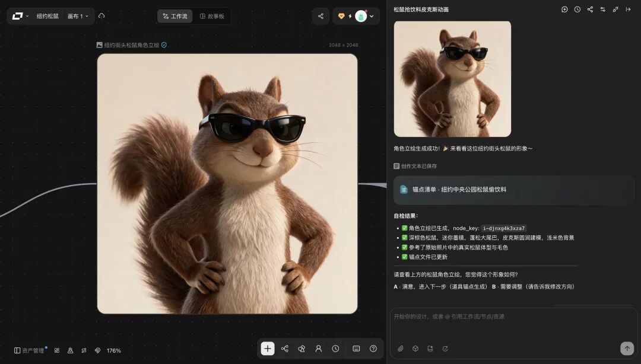Click the user avatar
This screenshot has width=641, height=364.
coord(361,16)
